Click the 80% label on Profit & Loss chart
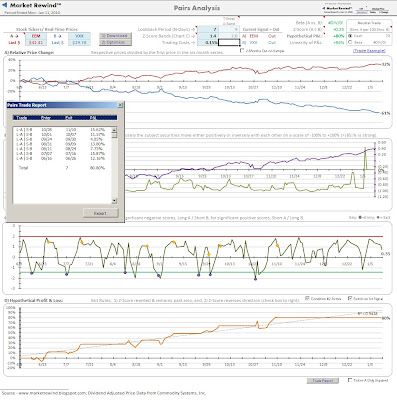 (386, 318)
